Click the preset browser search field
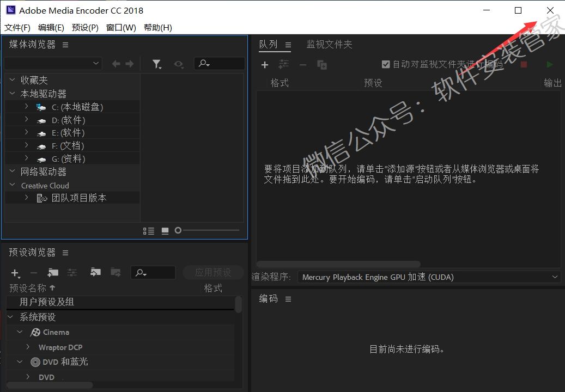Image resolution: width=565 pixels, height=392 pixels. click(x=158, y=273)
